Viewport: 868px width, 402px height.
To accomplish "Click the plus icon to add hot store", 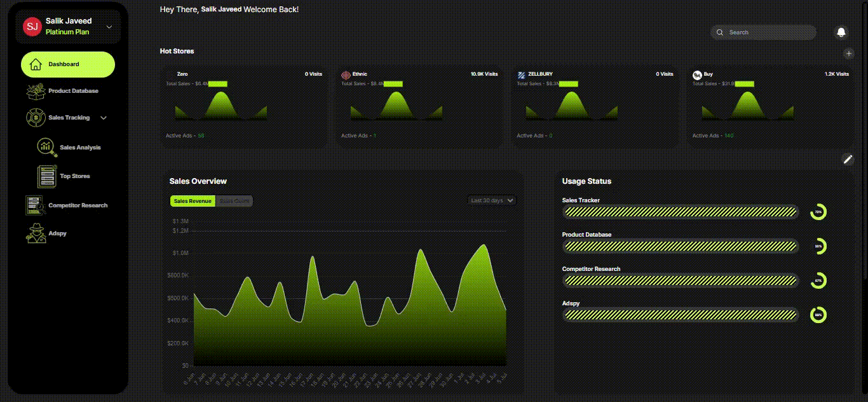I will click(x=848, y=54).
